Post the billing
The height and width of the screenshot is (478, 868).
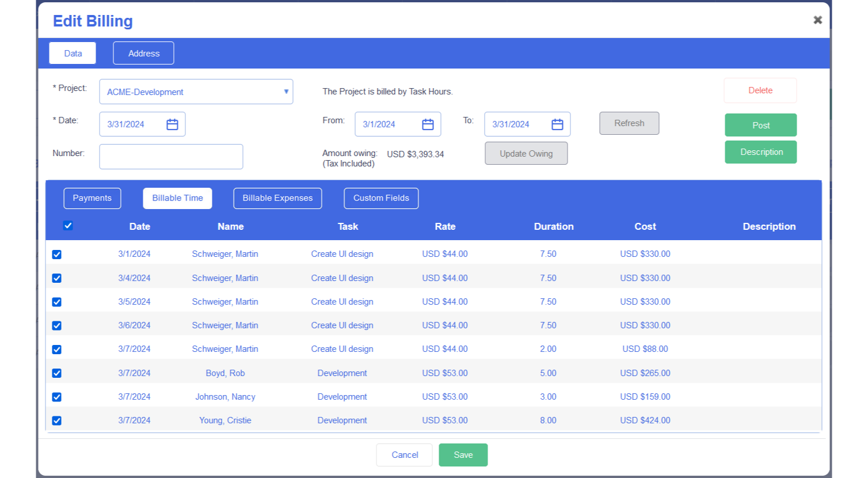[760, 125]
